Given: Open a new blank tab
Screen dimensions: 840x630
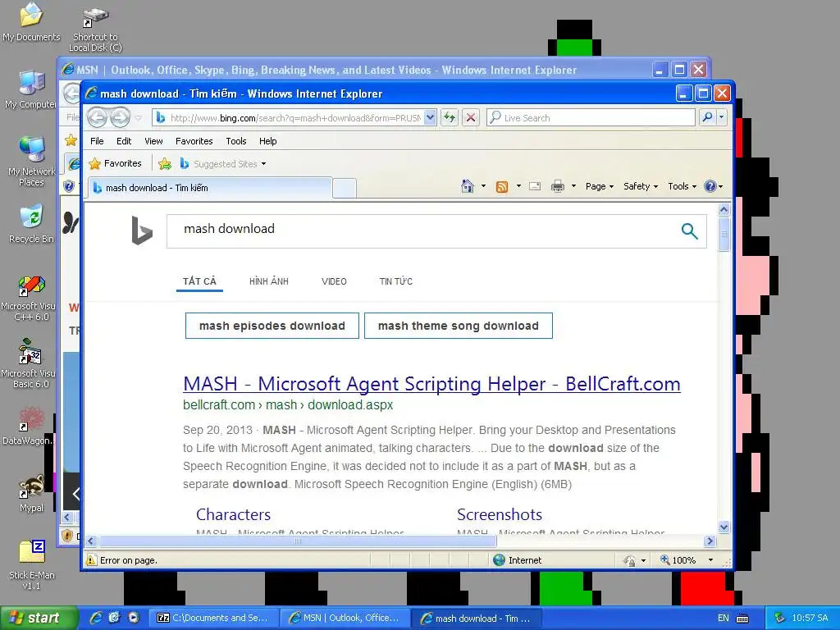Looking at the screenshot, I should (x=345, y=188).
